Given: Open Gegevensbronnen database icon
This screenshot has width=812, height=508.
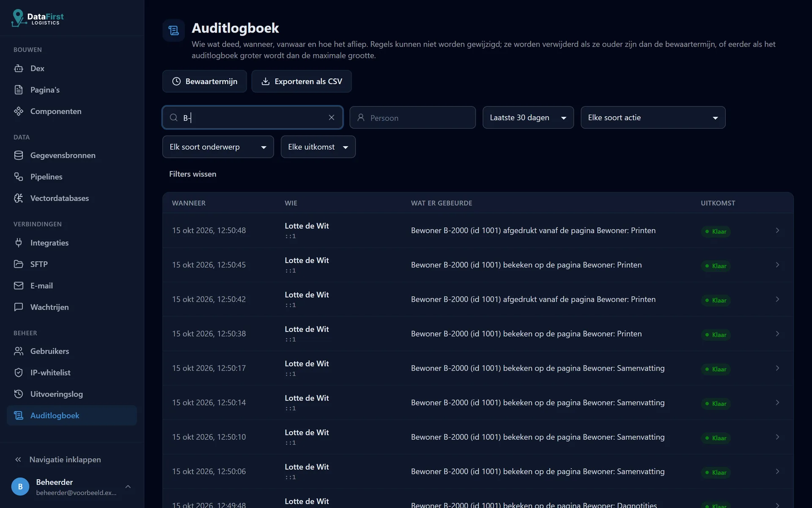Looking at the screenshot, I should click(x=19, y=155).
